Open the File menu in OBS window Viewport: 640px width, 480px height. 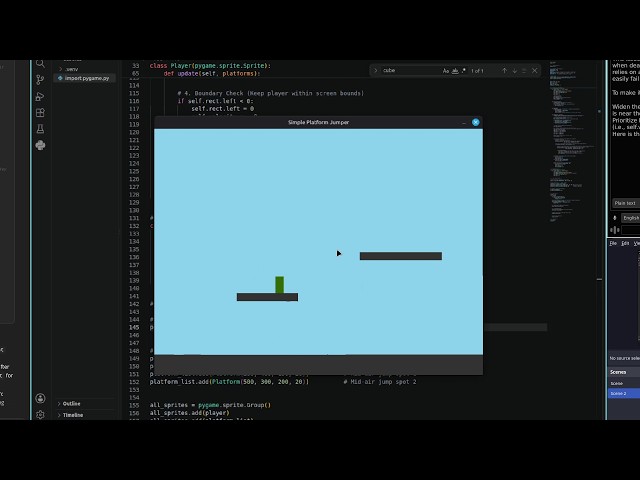click(x=613, y=243)
